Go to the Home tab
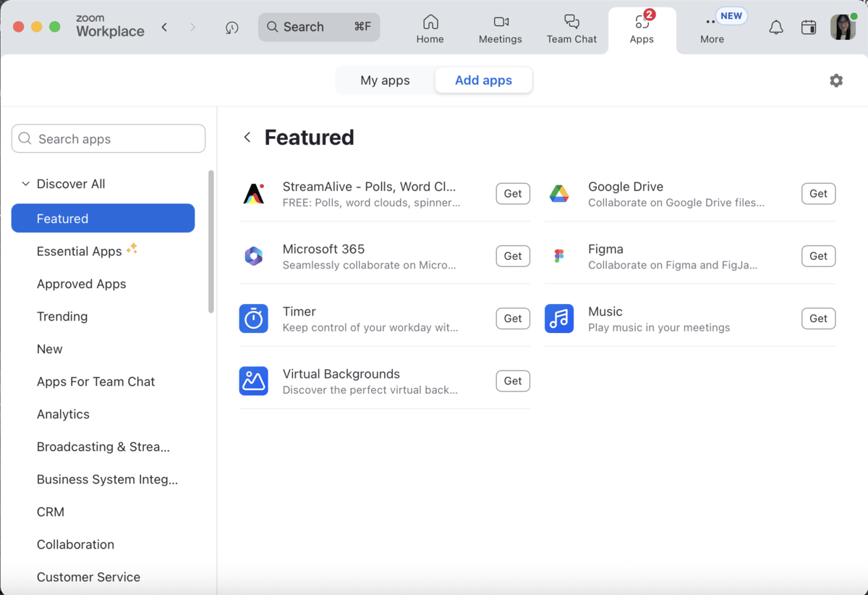 (430, 30)
